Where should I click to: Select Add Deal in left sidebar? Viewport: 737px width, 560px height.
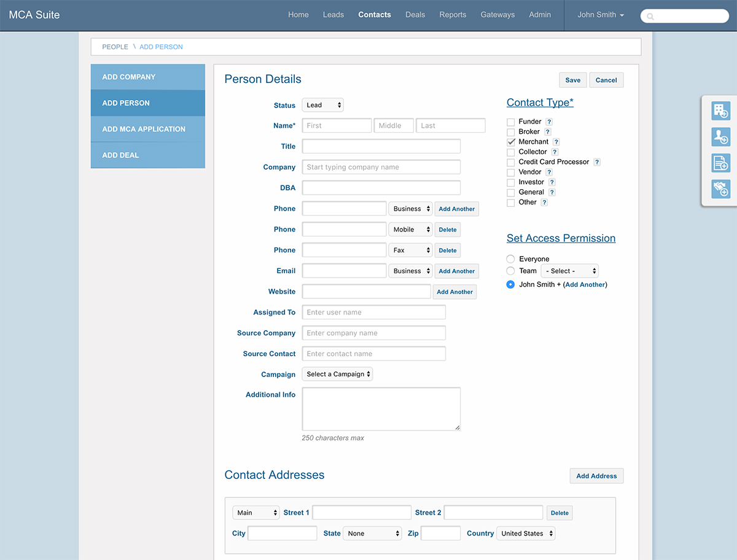pyautogui.click(x=148, y=155)
